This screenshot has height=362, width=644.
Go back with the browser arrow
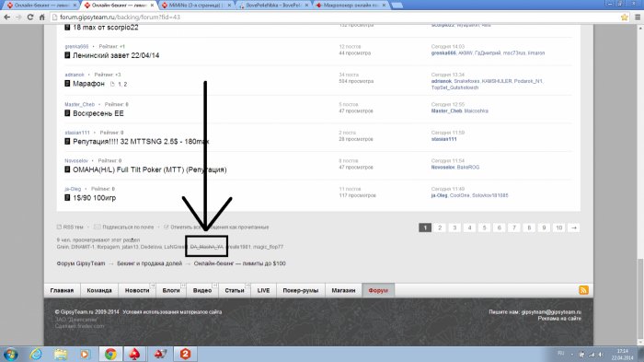(x=7, y=18)
